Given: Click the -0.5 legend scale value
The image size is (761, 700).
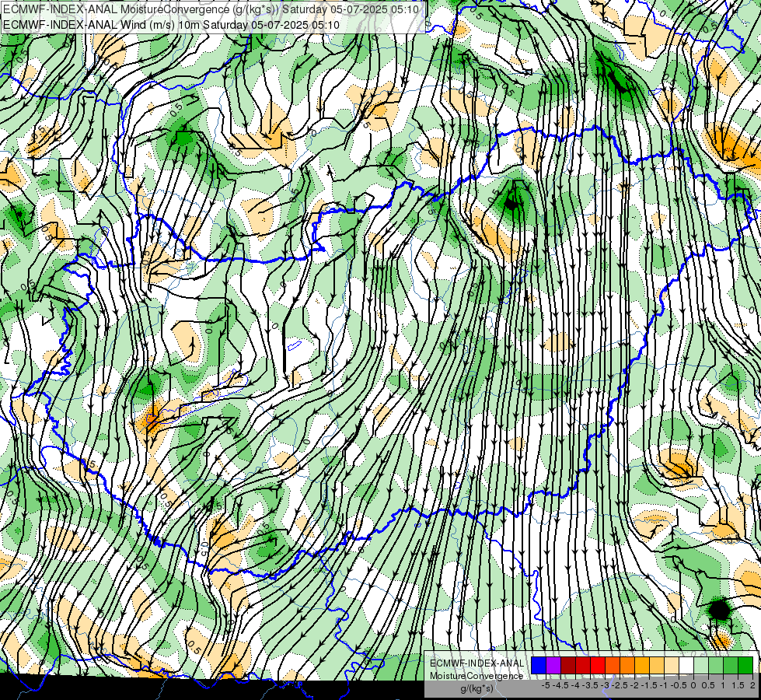Looking at the screenshot, I should click(x=679, y=685).
